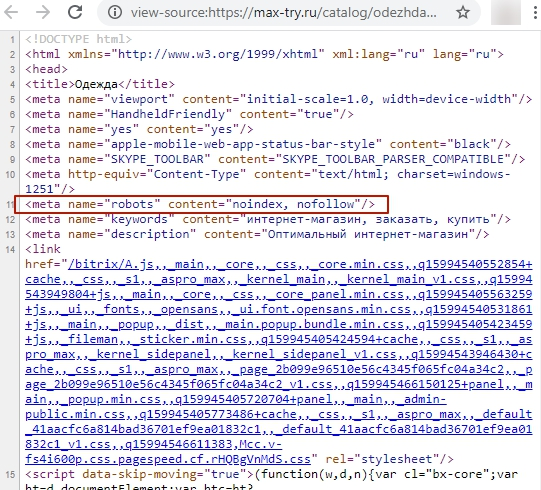Focus the view-source URL address bar

[283, 13]
